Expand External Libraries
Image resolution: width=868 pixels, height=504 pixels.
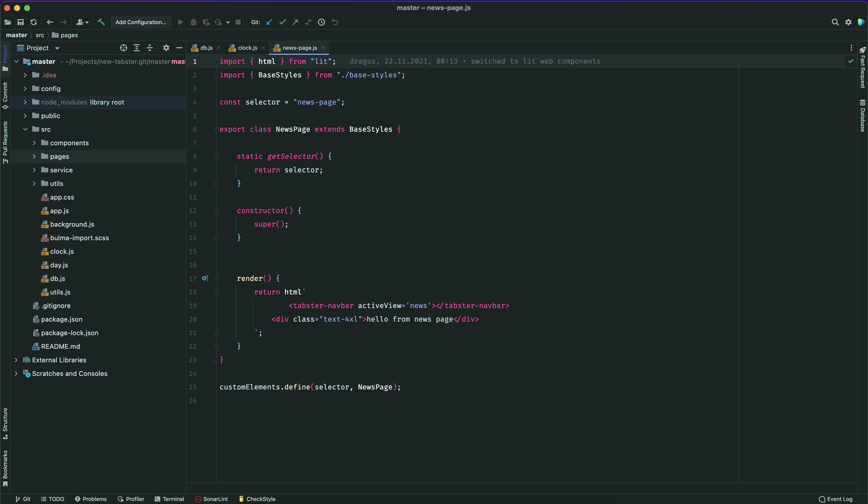pyautogui.click(x=16, y=360)
